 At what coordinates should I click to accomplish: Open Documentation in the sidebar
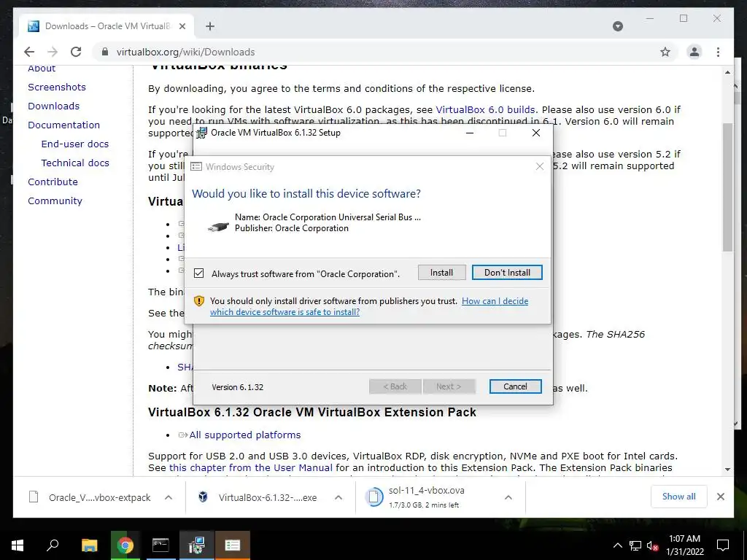pyautogui.click(x=64, y=125)
